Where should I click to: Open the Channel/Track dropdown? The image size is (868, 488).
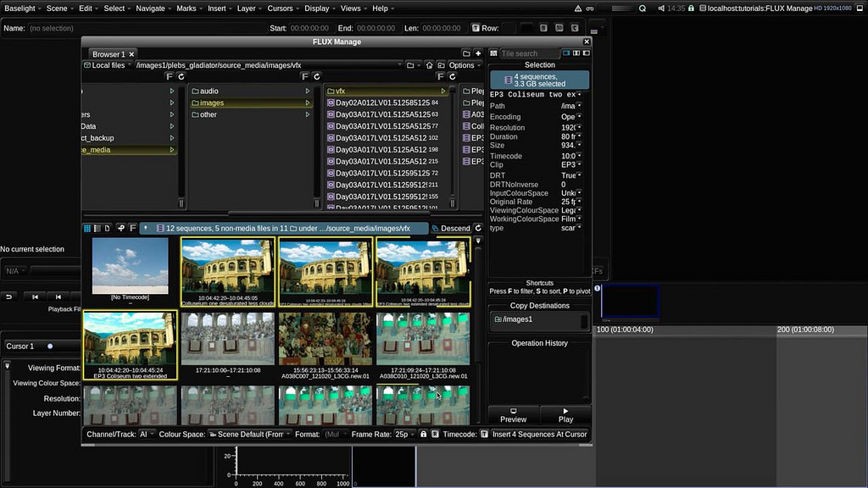point(147,435)
